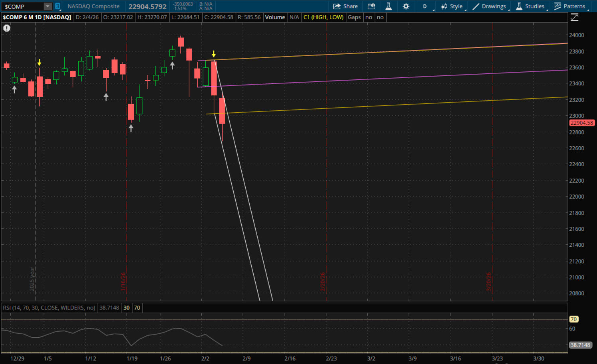This screenshot has height=364, width=597.
Task: Open chart settings gear icon
Action: [x=406, y=6]
